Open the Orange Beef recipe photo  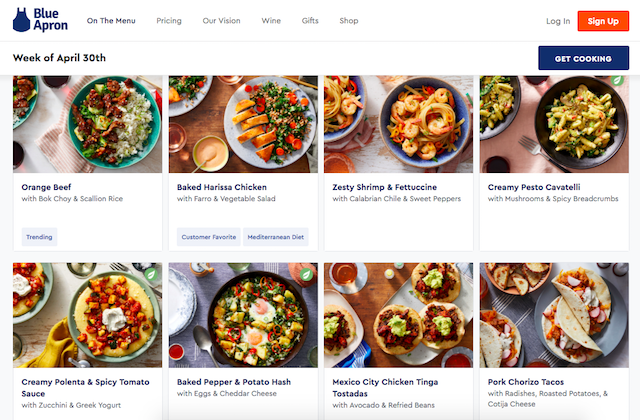coord(87,124)
